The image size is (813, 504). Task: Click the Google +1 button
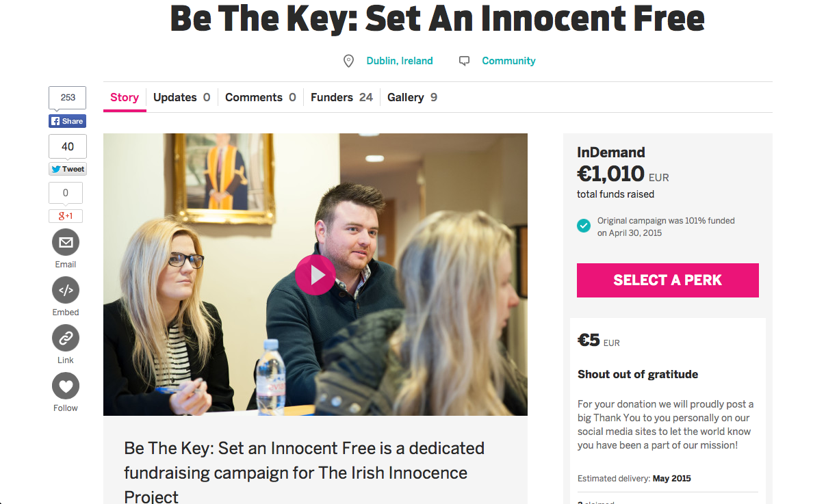point(65,216)
